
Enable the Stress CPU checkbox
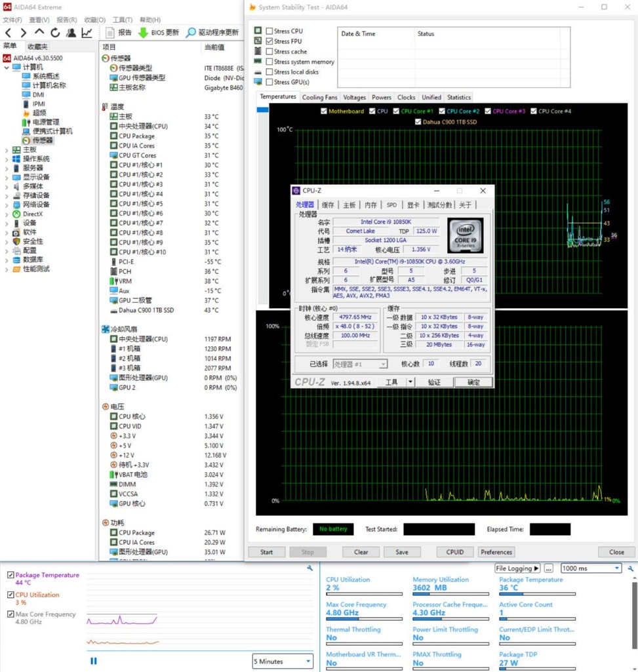tap(269, 31)
